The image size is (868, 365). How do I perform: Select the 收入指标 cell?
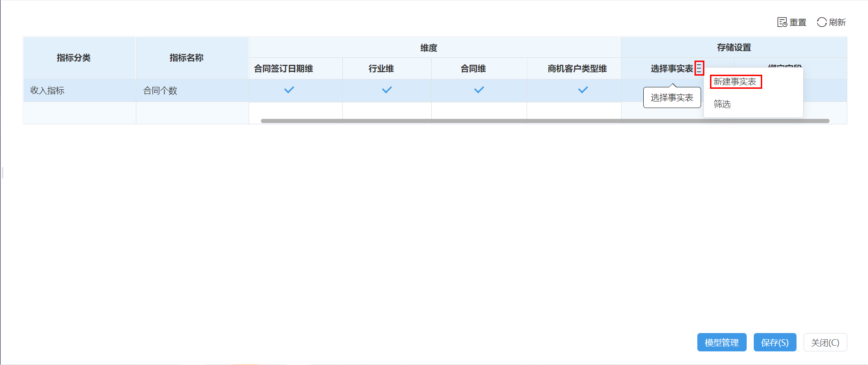[x=79, y=91]
